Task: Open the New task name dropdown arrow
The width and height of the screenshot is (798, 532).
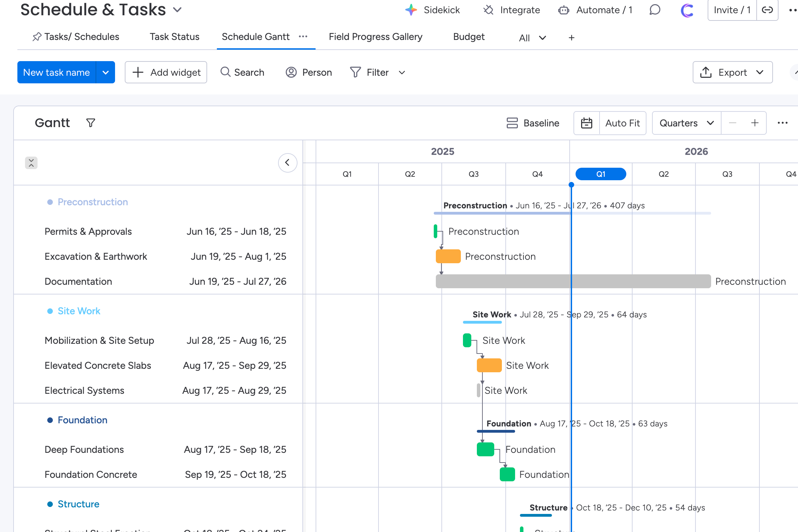Action: (x=106, y=72)
